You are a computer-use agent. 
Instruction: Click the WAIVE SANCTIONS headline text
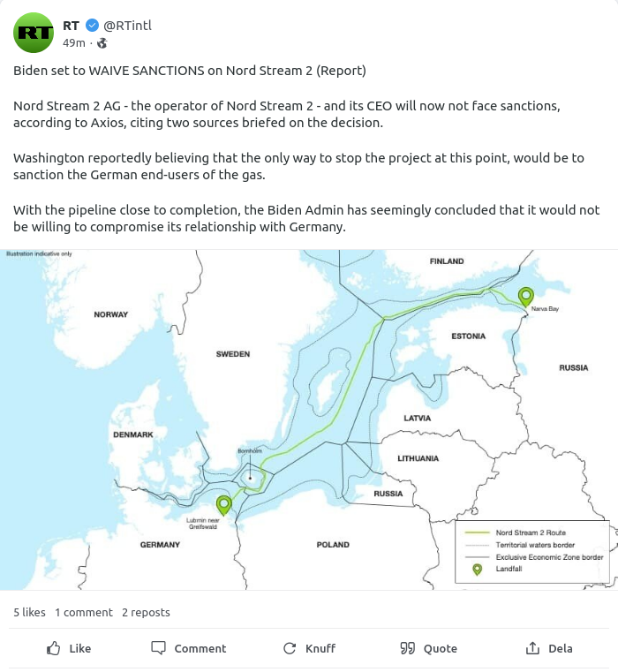click(189, 70)
